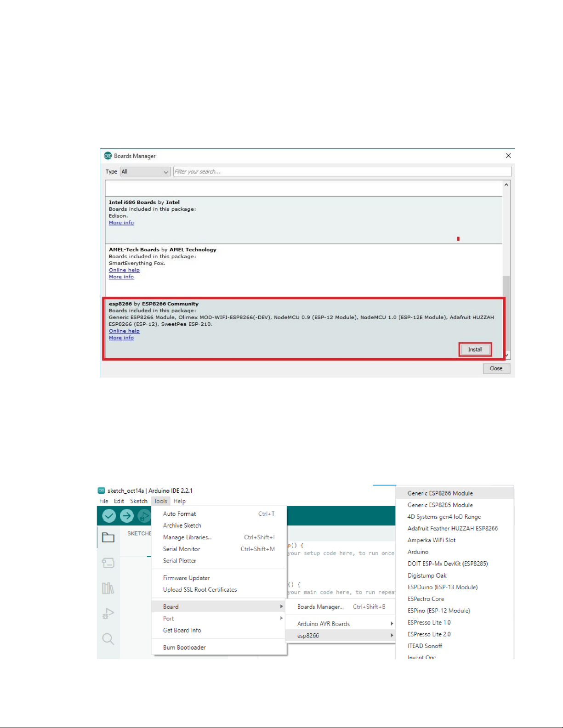Open Serial Plotter from Tools menu

tap(219, 561)
